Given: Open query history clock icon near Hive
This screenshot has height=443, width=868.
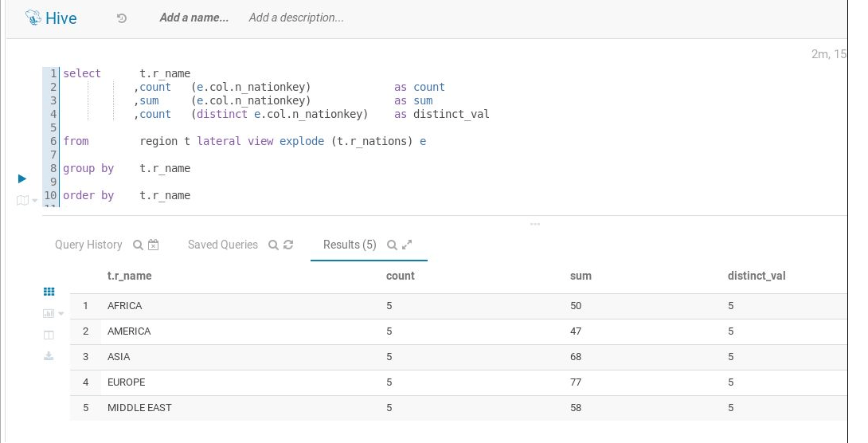Looking at the screenshot, I should click(x=122, y=18).
